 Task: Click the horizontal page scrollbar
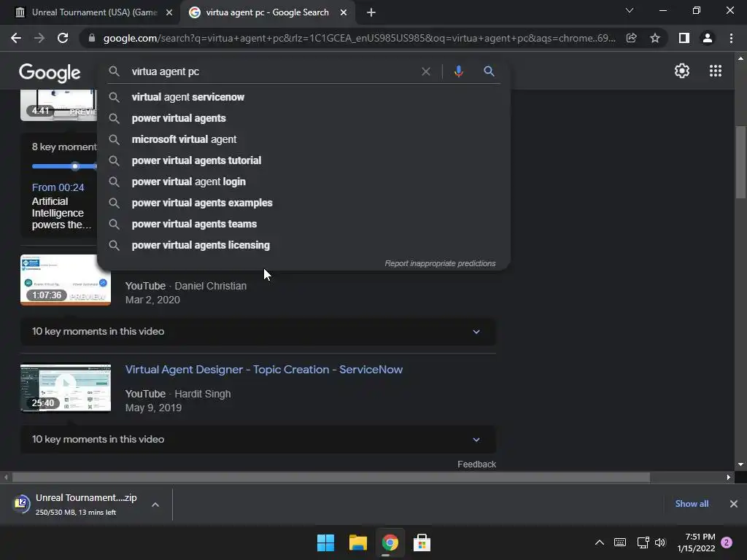point(331,477)
